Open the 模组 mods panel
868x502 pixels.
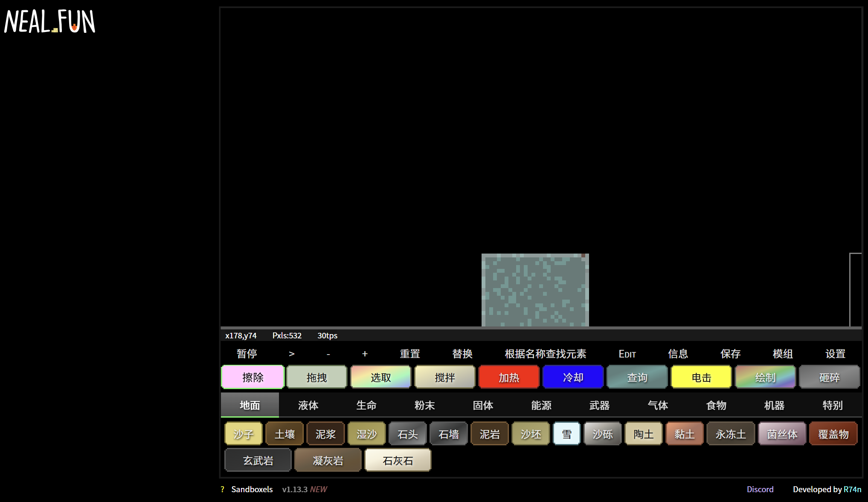pos(783,354)
